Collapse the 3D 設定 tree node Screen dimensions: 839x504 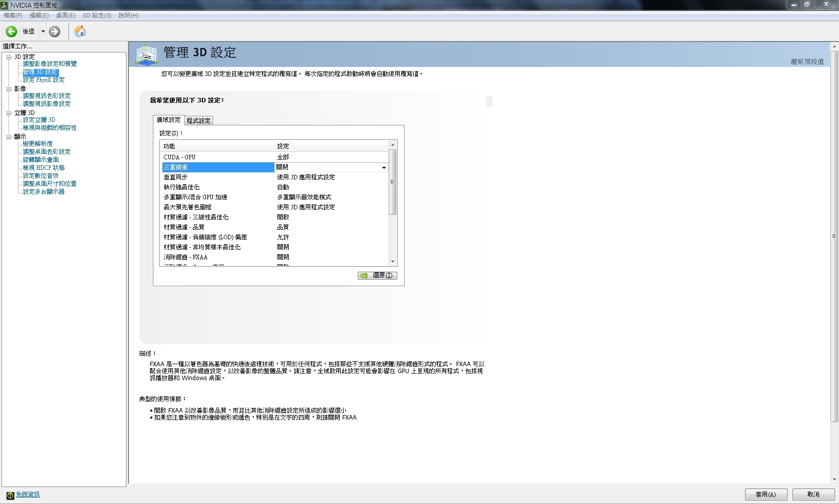point(8,57)
